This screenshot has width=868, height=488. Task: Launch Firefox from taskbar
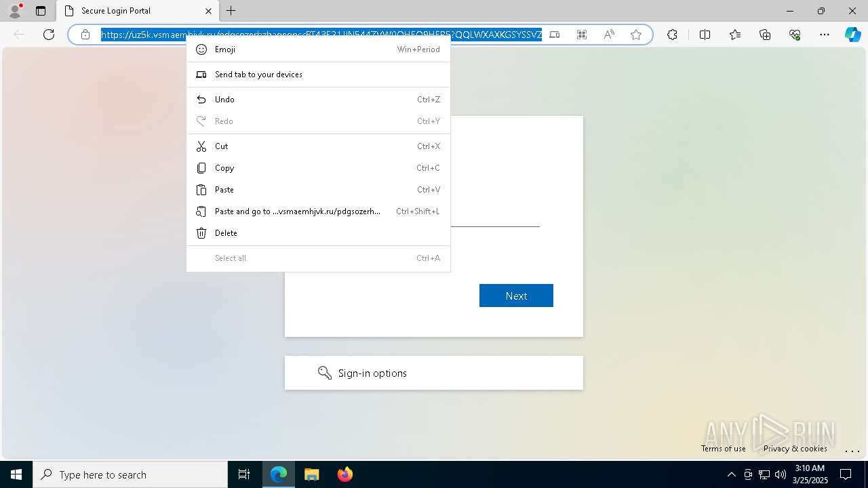[345, 474]
